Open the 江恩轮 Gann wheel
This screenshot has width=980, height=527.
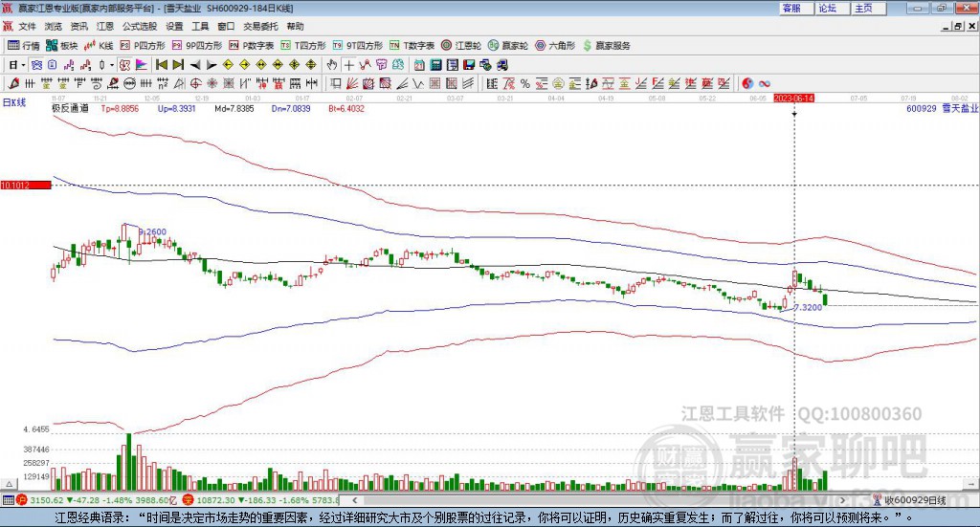click(x=461, y=46)
